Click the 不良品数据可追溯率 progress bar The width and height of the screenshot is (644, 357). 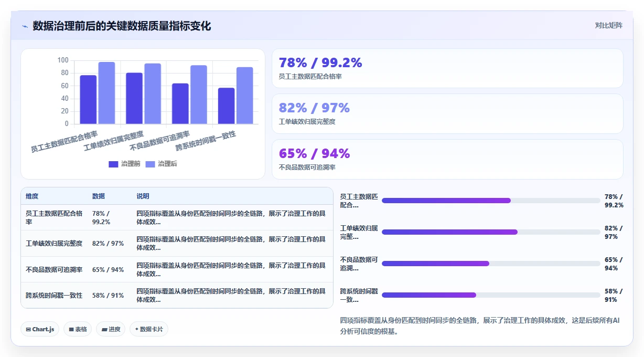pyautogui.click(x=491, y=264)
